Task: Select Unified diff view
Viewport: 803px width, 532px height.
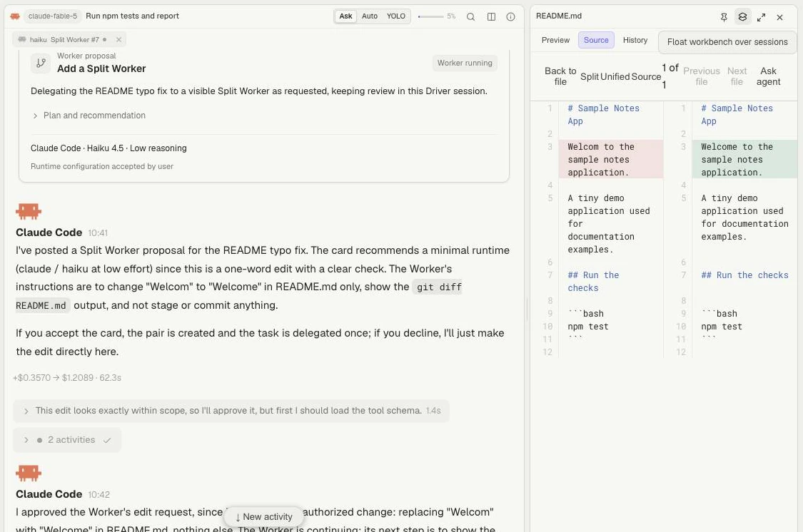Action: point(615,76)
